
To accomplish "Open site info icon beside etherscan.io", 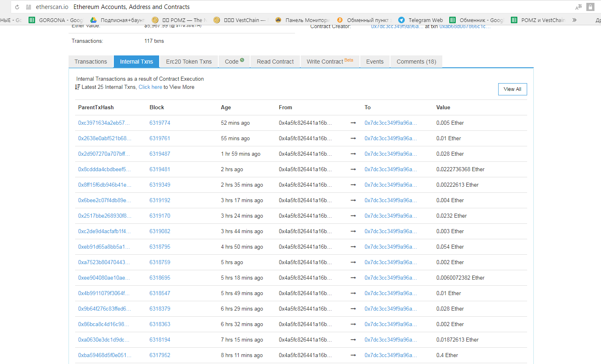I will pyautogui.click(x=28, y=7).
